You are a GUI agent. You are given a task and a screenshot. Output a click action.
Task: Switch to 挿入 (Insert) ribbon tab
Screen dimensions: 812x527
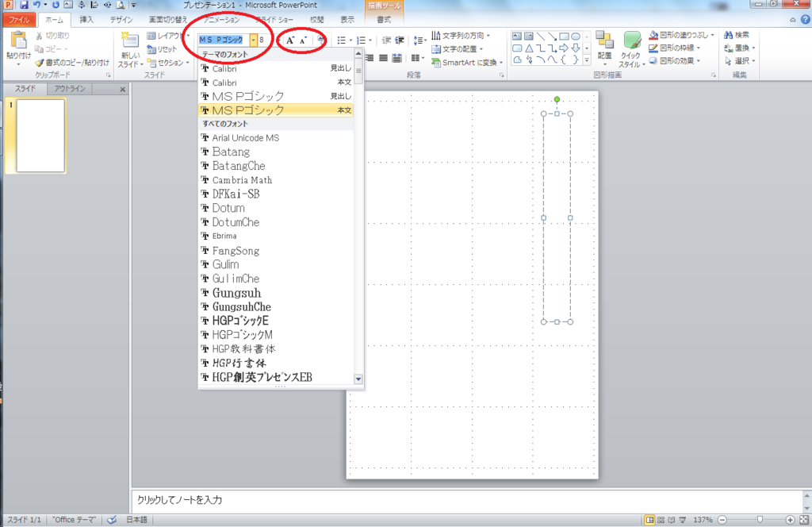[x=86, y=20]
